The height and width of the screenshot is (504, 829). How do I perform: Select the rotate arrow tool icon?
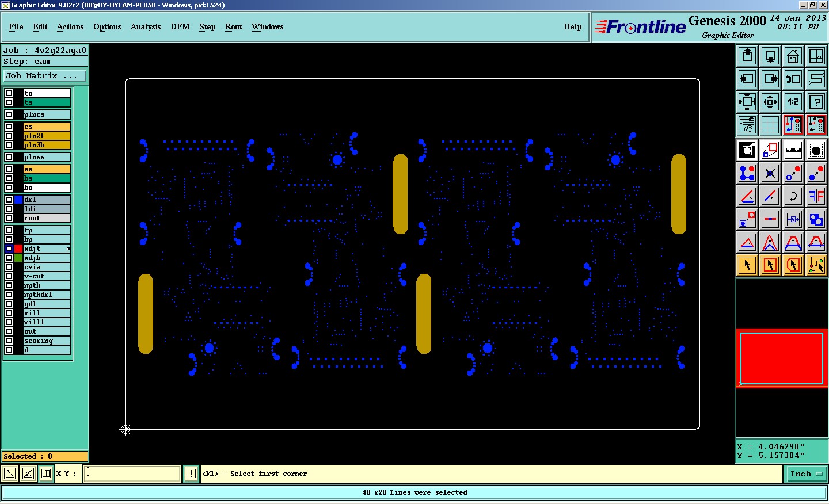pyautogui.click(x=793, y=196)
